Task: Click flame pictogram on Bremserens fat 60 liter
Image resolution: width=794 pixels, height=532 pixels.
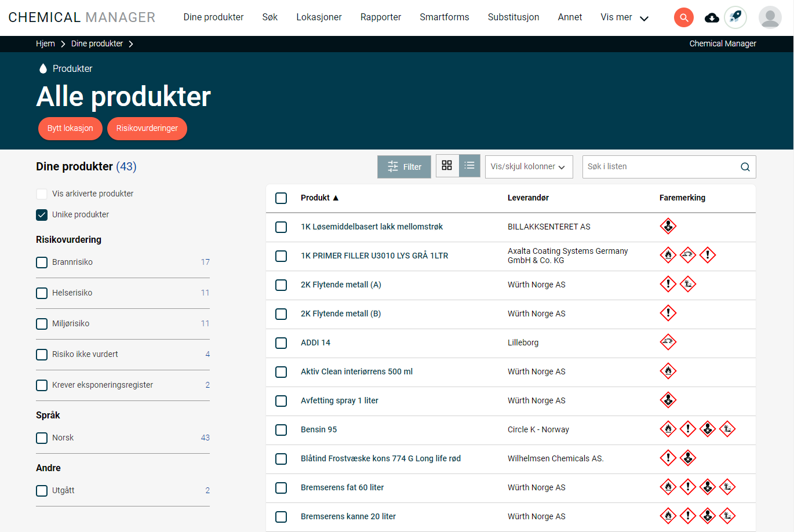Action: tap(668, 487)
